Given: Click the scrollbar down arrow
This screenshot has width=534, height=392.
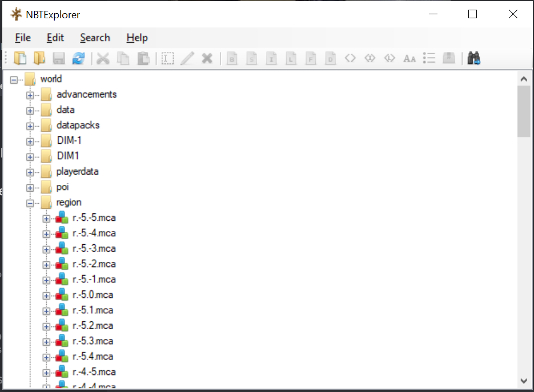Looking at the screenshot, I should click(x=524, y=381).
